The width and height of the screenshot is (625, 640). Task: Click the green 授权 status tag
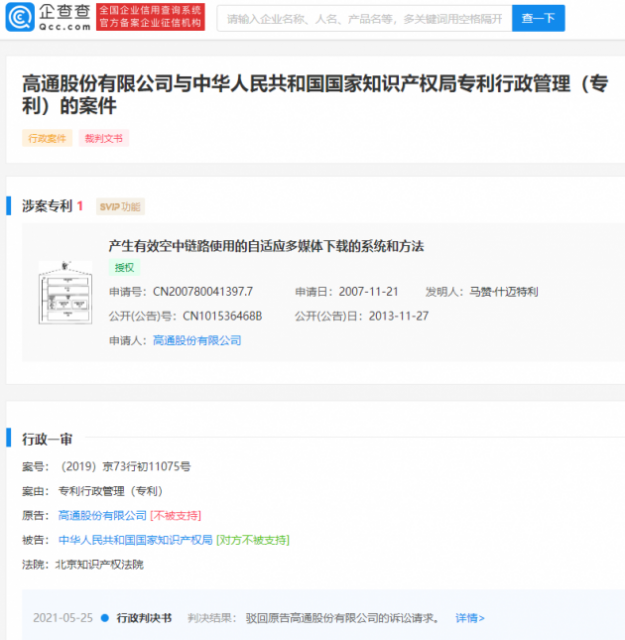click(124, 267)
